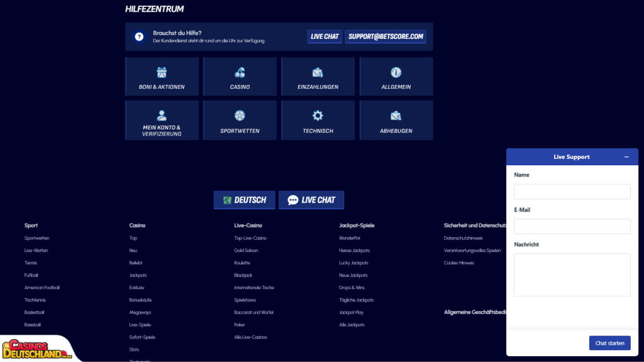Open the Jackpots link under Casino
The height and width of the screenshot is (362, 644).
pos(138,275)
